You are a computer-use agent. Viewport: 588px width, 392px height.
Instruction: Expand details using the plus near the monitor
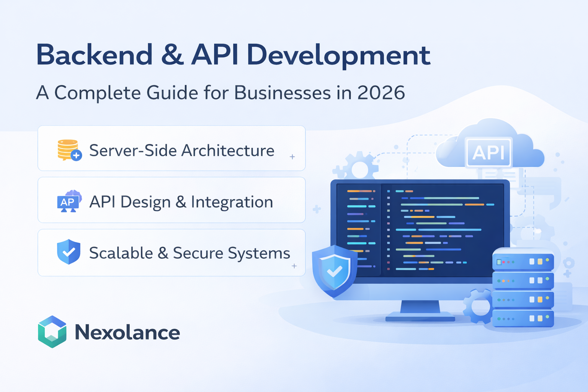tap(317, 209)
